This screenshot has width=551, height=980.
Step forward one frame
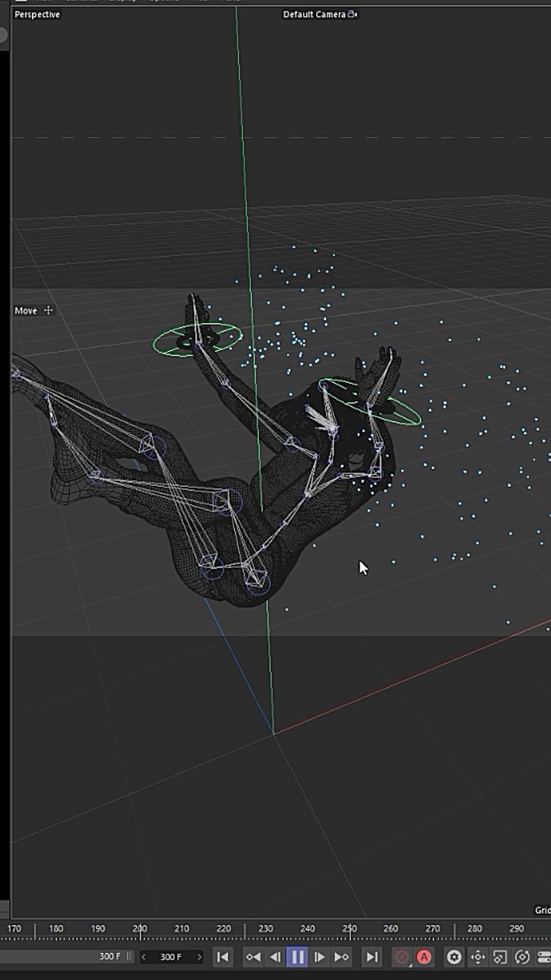click(x=319, y=956)
